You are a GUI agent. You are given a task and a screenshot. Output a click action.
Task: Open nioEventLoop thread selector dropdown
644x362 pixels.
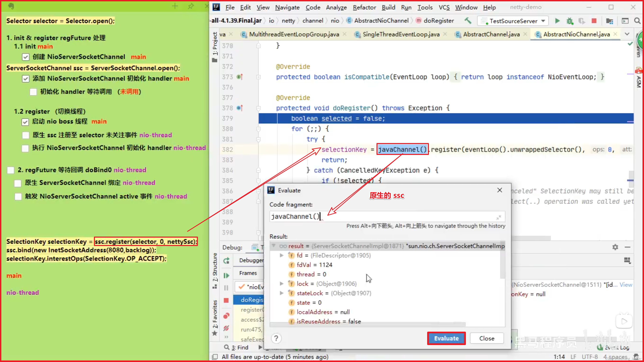click(x=250, y=287)
